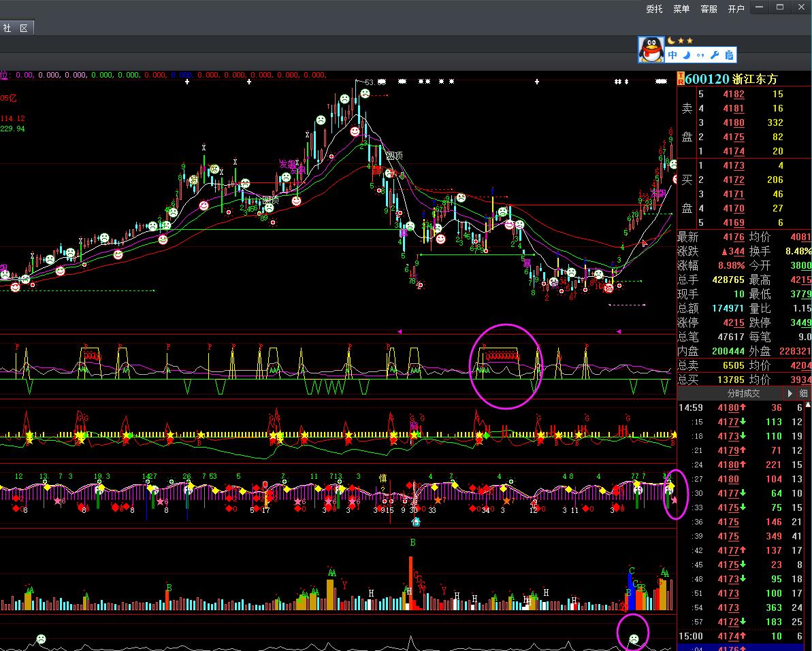This screenshot has width=812, height=651.
Task: Click the sell 3 volume 332
Action: coord(775,122)
